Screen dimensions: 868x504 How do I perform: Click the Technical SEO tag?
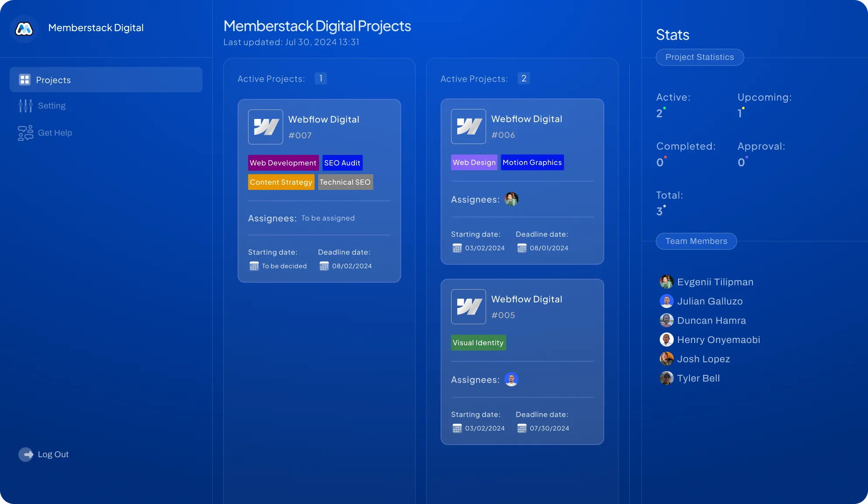(345, 182)
